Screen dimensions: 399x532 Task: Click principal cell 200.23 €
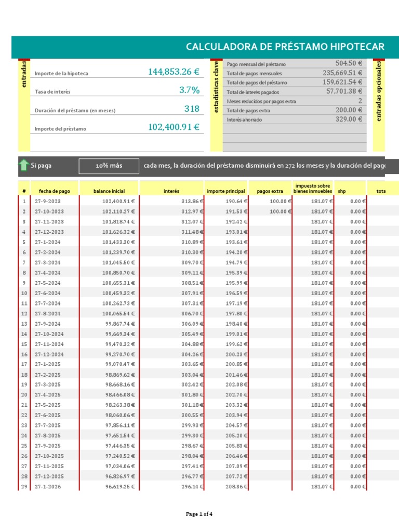236,354
